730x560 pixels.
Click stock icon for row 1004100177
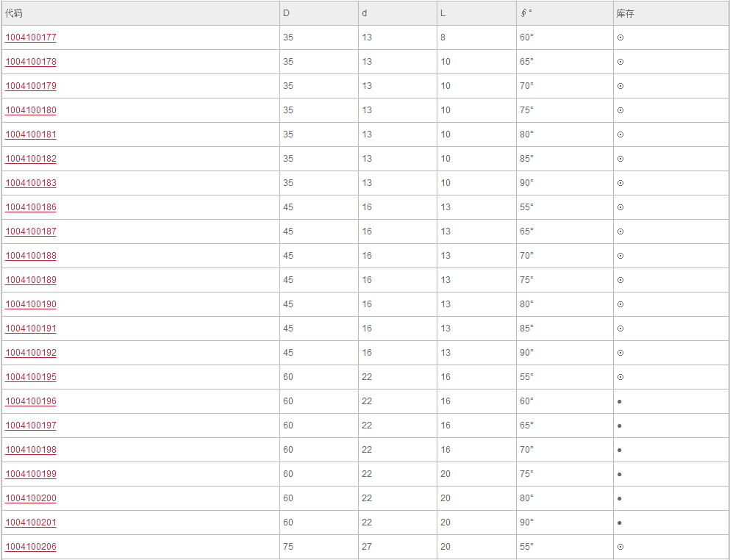(x=620, y=37)
